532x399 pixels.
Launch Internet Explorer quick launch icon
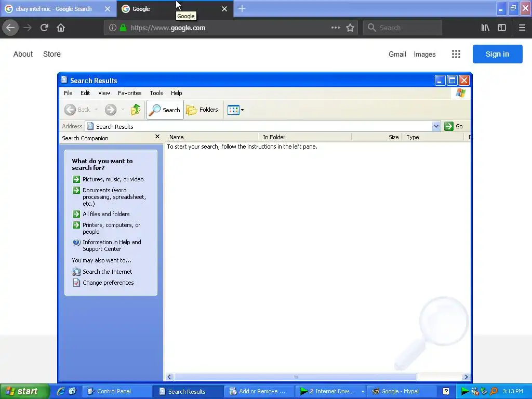[x=61, y=391]
